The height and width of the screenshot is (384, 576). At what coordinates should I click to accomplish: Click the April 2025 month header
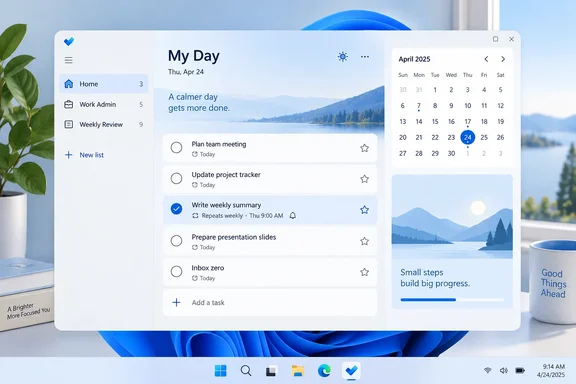tap(414, 59)
